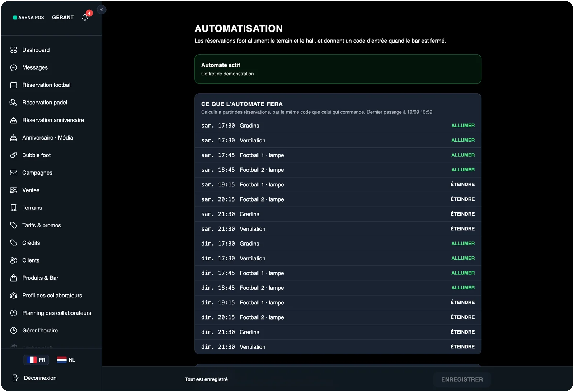This screenshot has height=392, width=574.
Task: Open notifications bell with badge
Action: (x=85, y=17)
